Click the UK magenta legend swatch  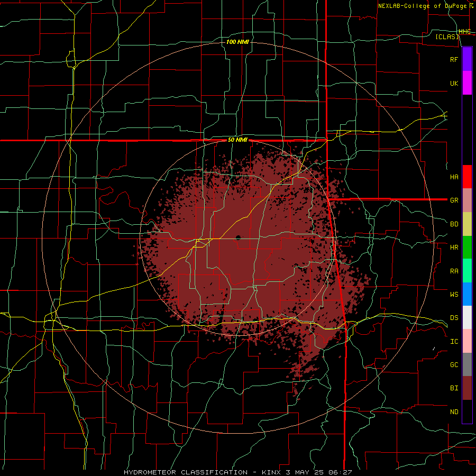(467, 83)
